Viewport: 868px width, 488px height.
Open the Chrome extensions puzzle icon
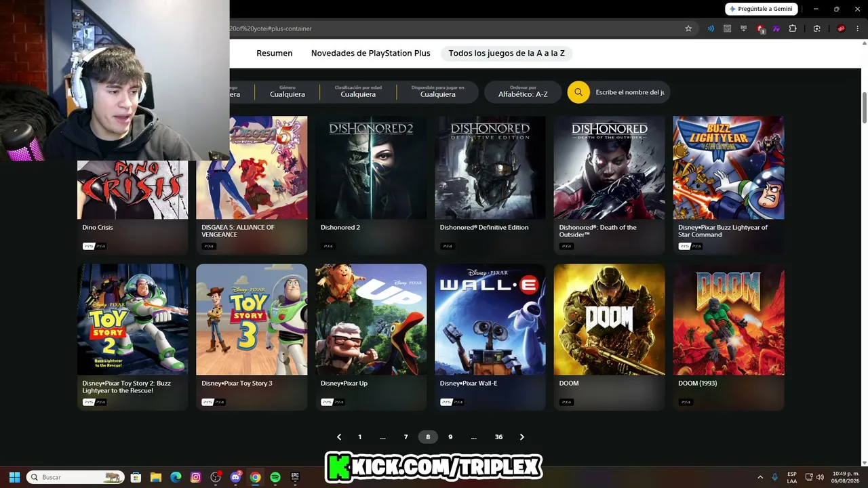tap(792, 28)
